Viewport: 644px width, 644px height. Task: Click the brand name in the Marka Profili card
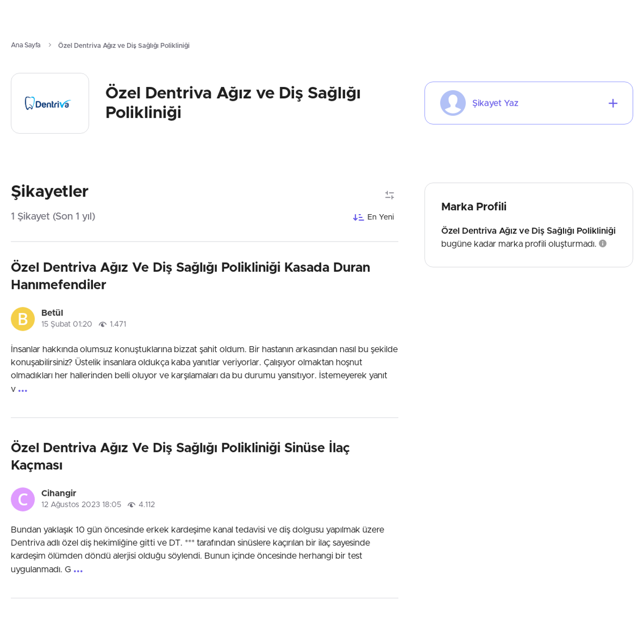528,231
